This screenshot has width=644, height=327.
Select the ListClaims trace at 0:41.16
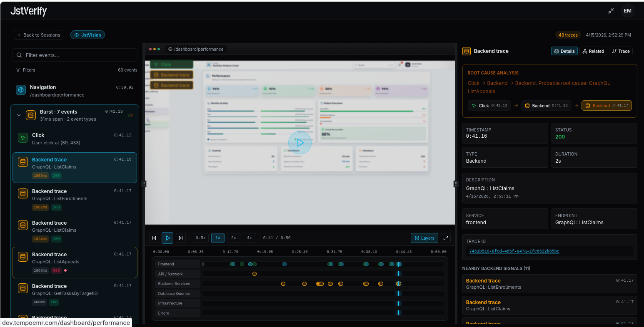75,168
